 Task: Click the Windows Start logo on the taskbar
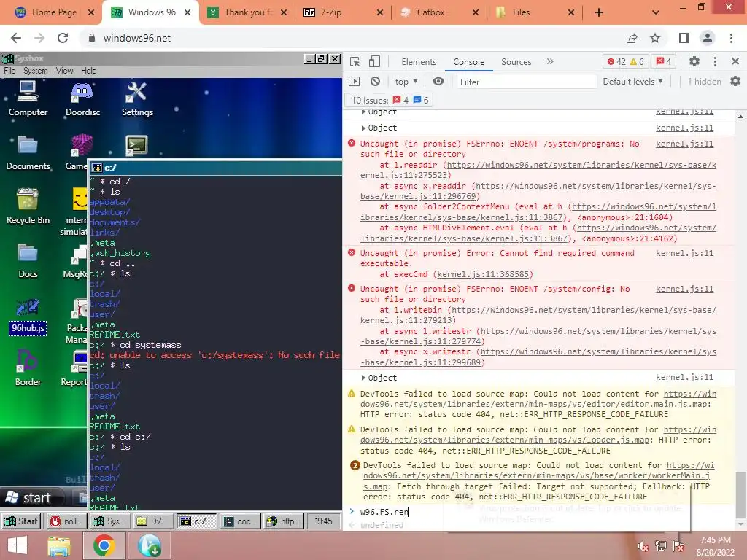click(18, 545)
